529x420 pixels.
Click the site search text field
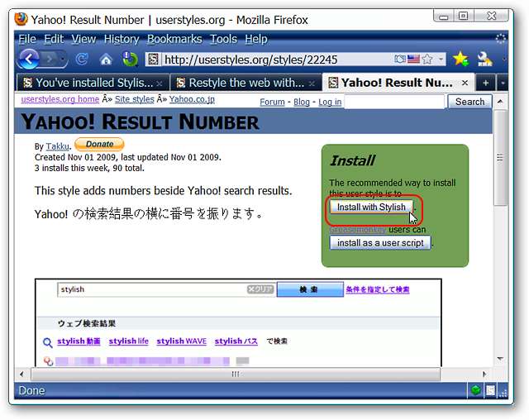(x=394, y=102)
